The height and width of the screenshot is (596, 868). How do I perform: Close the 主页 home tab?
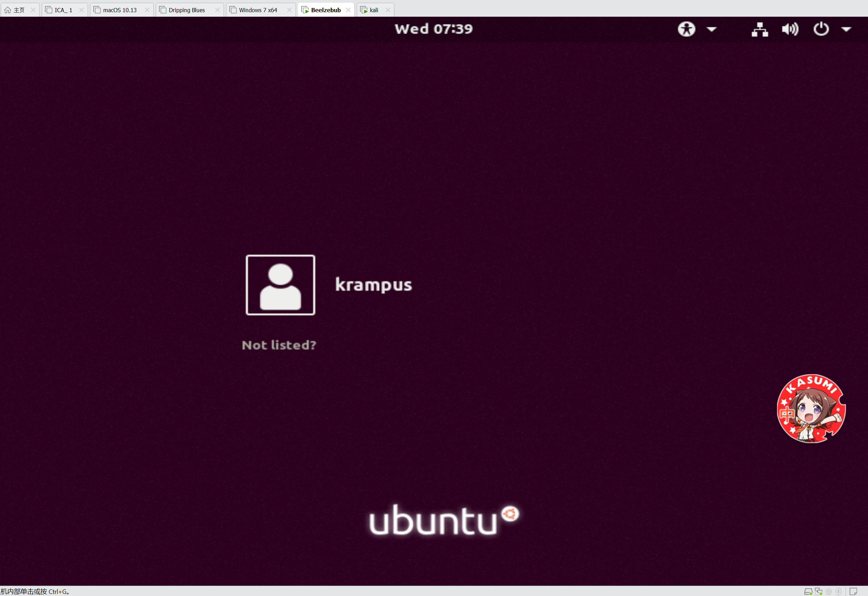(x=33, y=10)
